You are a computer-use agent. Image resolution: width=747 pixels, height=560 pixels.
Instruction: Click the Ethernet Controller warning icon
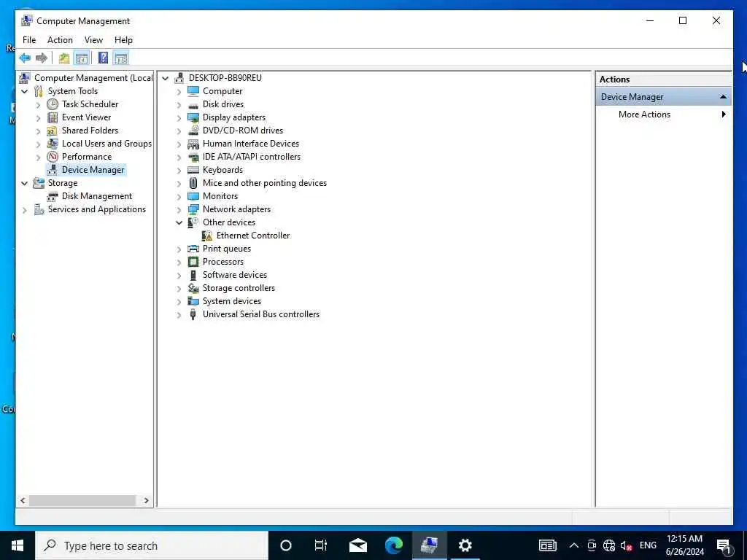207,236
